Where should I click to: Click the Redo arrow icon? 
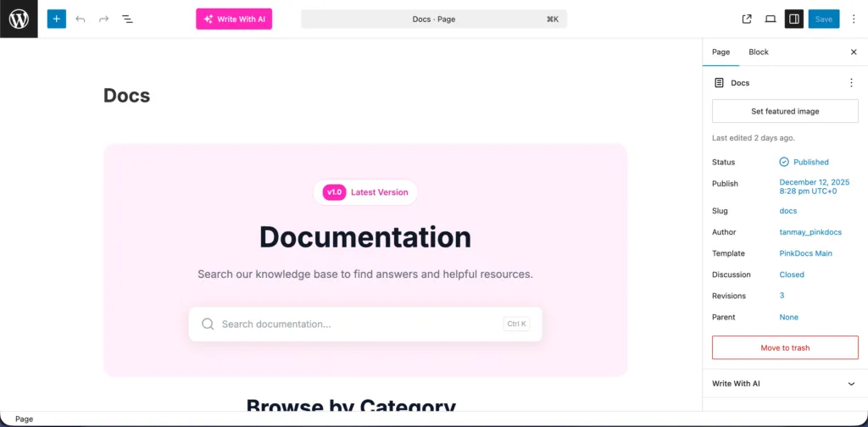[x=103, y=19]
